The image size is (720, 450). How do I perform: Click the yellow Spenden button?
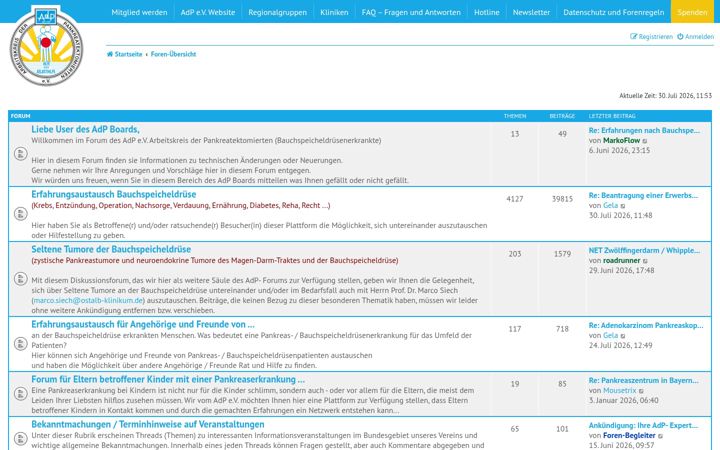pyautogui.click(x=692, y=12)
